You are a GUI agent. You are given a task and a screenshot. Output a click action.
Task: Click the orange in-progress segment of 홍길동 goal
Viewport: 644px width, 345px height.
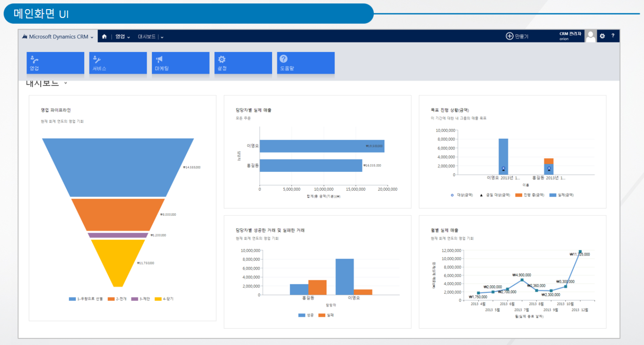[549, 161]
